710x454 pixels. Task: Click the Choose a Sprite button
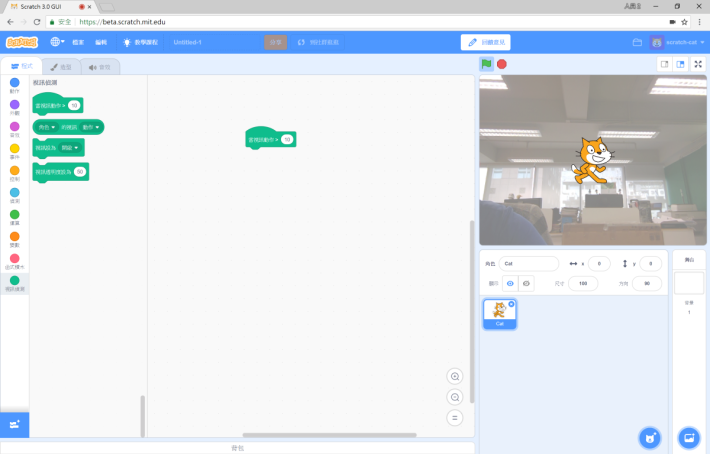click(x=650, y=438)
